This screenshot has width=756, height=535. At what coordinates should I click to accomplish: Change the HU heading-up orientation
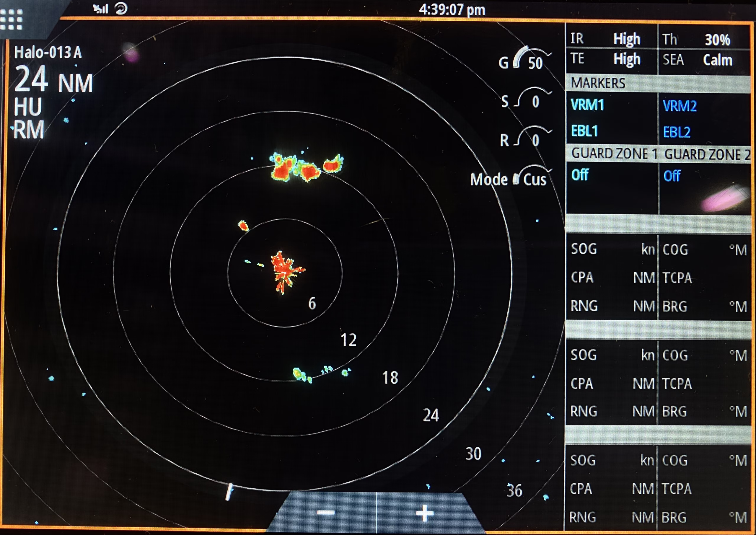coord(28,107)
